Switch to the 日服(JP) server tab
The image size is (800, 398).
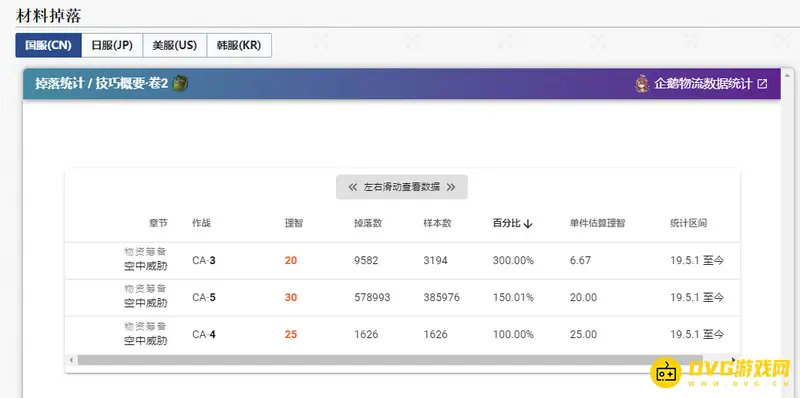pyautogui.click(x=112, y=45)
